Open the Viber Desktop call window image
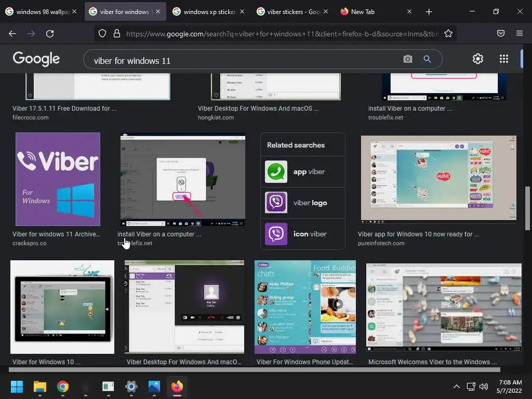 pyautogui.click(x=184, y=307)
